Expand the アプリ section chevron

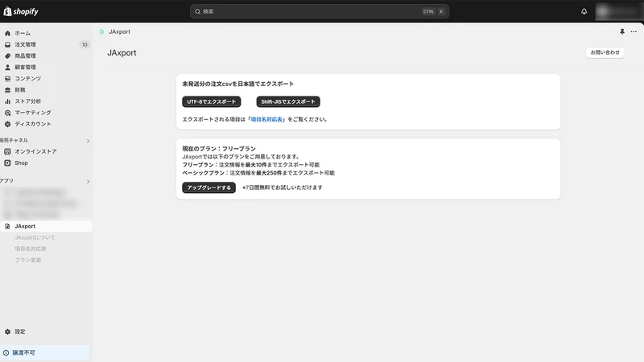tap(88, 181)
